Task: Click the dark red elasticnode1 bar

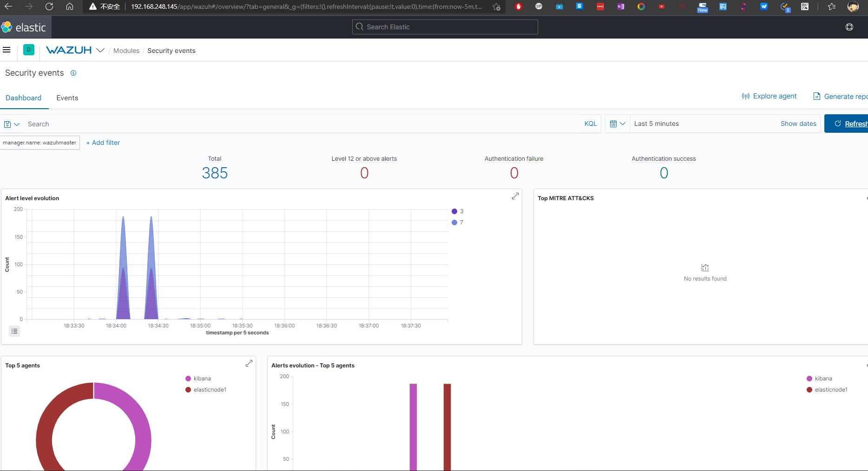Action: point(447,427)
